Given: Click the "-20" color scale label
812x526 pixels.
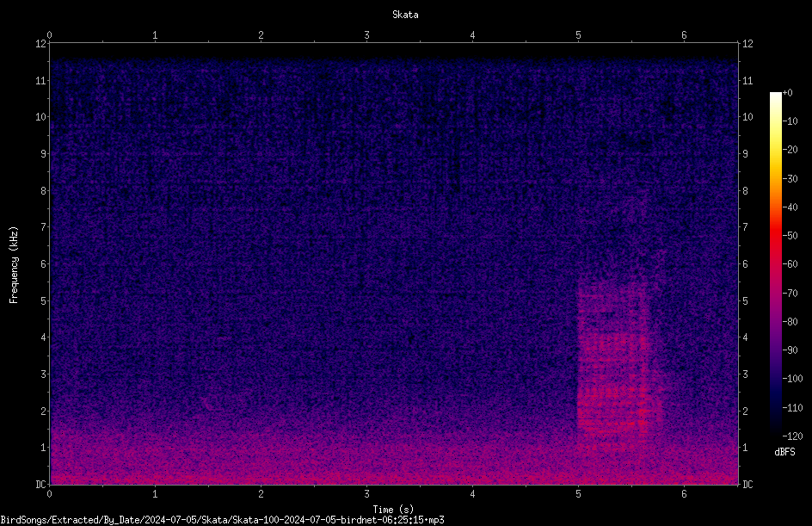Looking at the screenshot, I should 790,150.
